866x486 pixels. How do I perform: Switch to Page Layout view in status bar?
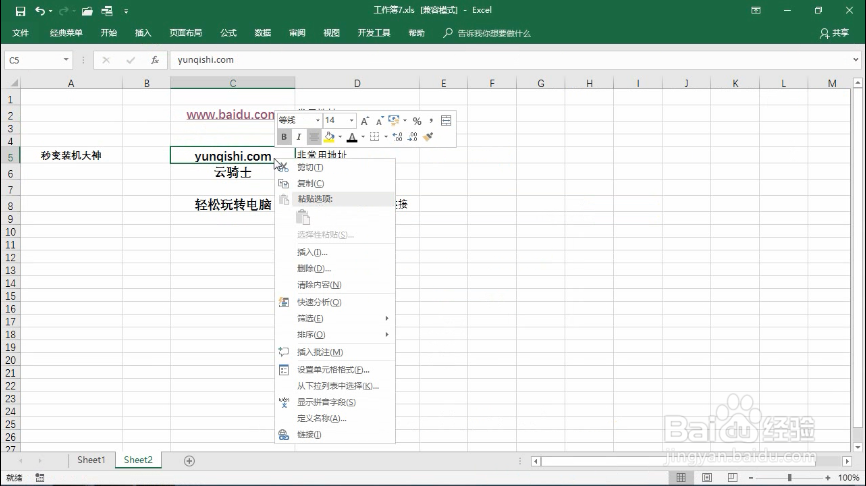point(707,478)
